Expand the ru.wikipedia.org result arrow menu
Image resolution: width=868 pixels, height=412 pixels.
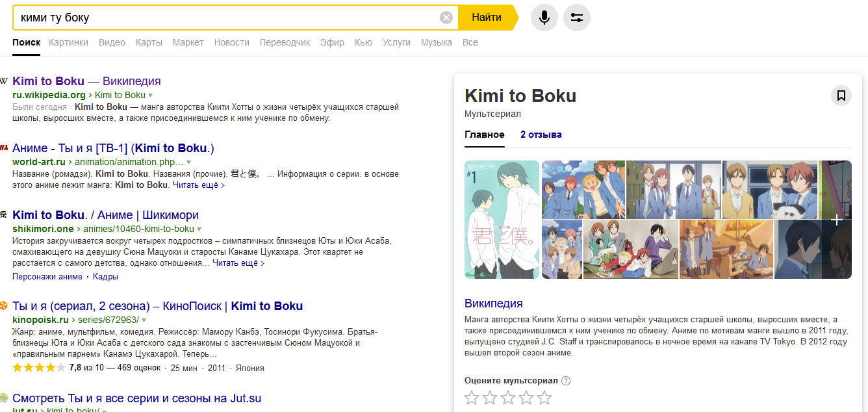coord(151,96)
